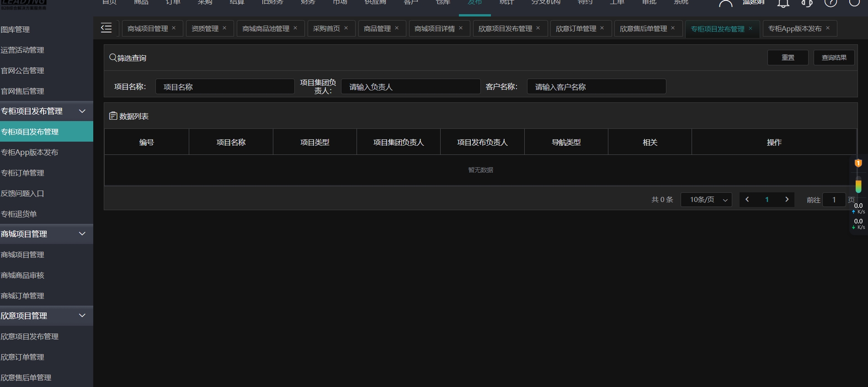The height and width of the screenshot is (387, 868).
Task: Collapse the sidebar with the hamburger icon
Action: pyautogui.click(x=106, y=28)
